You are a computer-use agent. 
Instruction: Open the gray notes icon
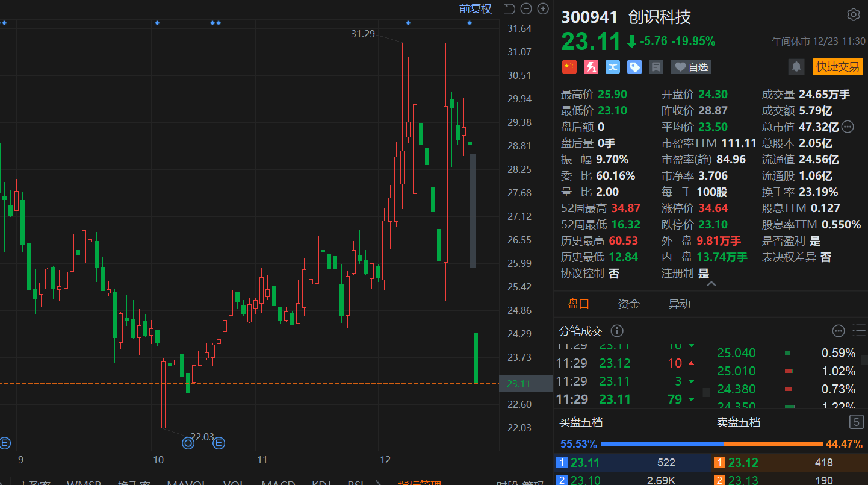click(656, 67)
